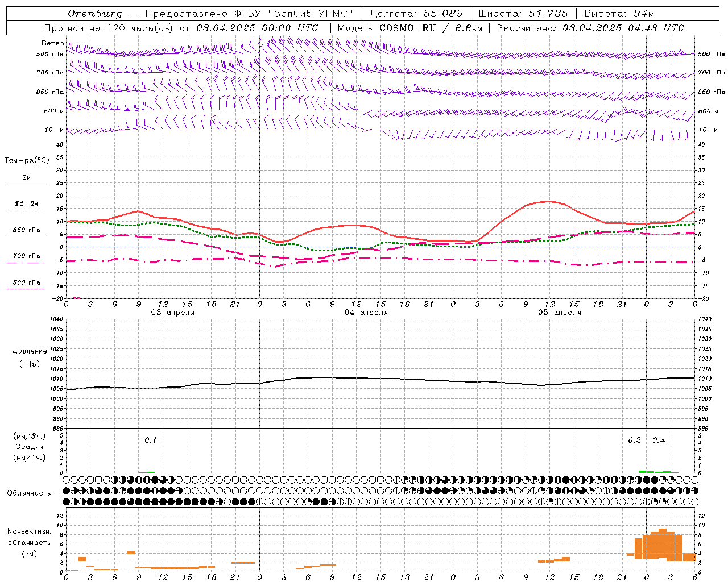728x582 pixels.
Task: Click the Облачность label
Action: [x=29, y=493]
